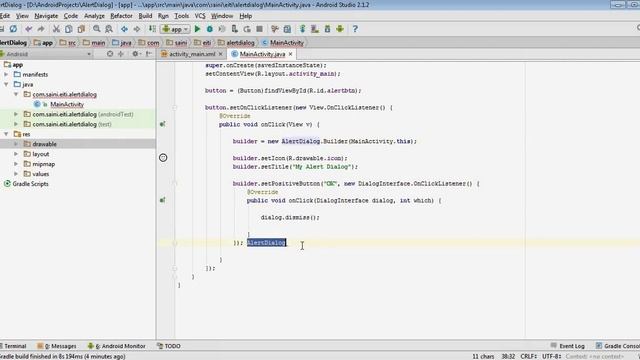
Task: Expand the values folder
Action: click(x=16, y=174)
